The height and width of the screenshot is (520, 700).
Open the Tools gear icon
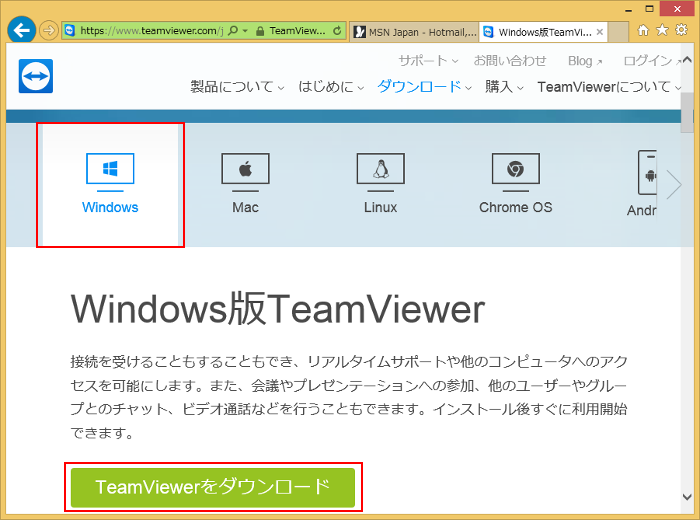(x=681, y=30)
